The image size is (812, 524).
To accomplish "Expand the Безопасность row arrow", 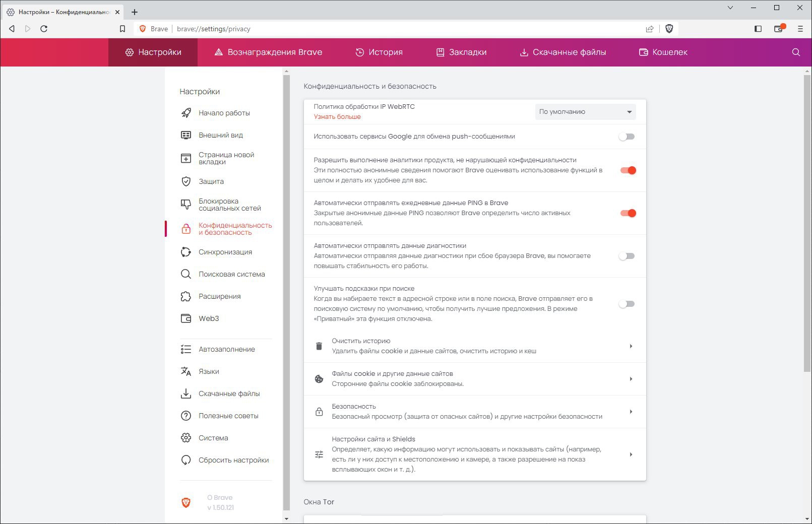I will click(631, 412).
